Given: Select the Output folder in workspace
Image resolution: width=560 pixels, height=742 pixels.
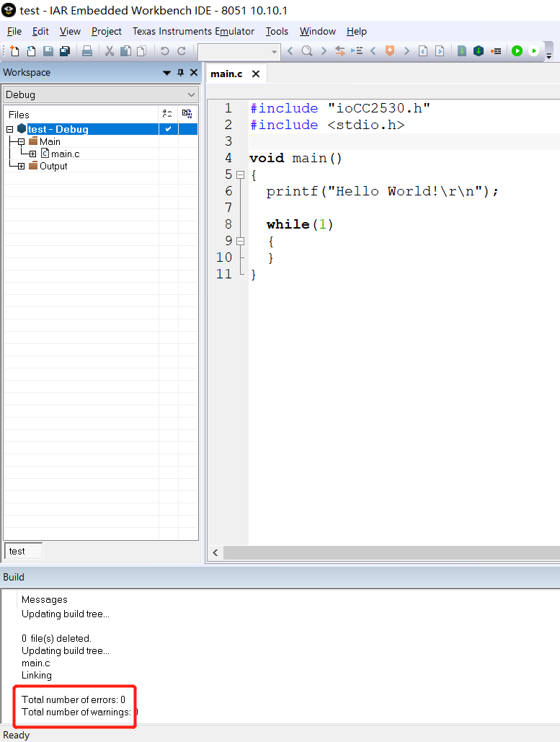Looking at the screenshot, I should pos(53,166).
